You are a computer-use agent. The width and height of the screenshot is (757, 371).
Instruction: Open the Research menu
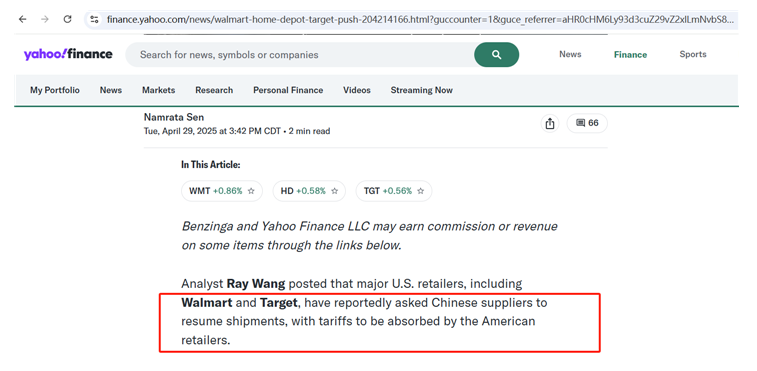[x=214, y=90]
